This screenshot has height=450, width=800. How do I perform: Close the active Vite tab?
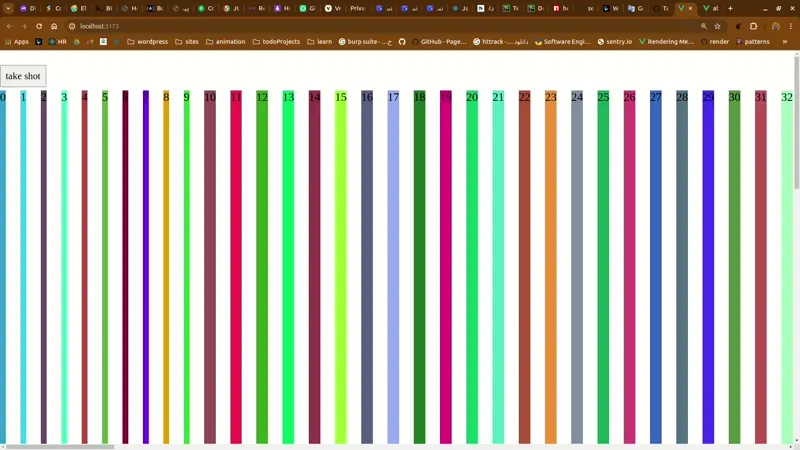pos(690,8)
